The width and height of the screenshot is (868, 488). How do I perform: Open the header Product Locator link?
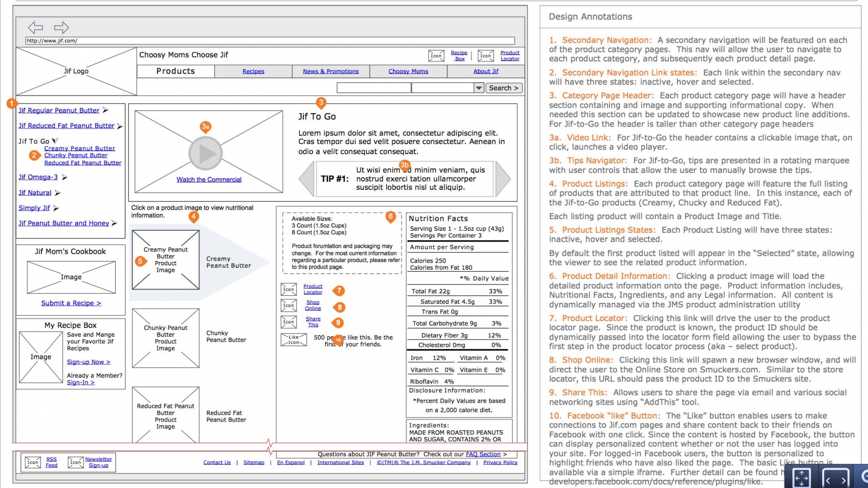click(510, 56)
